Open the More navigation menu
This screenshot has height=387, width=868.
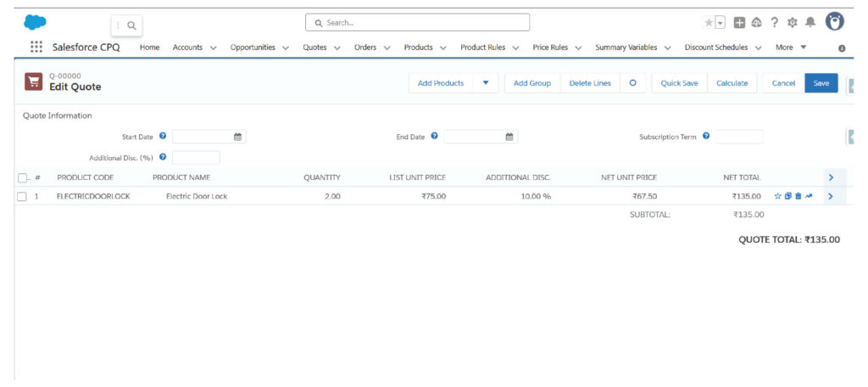click(791, 48)
